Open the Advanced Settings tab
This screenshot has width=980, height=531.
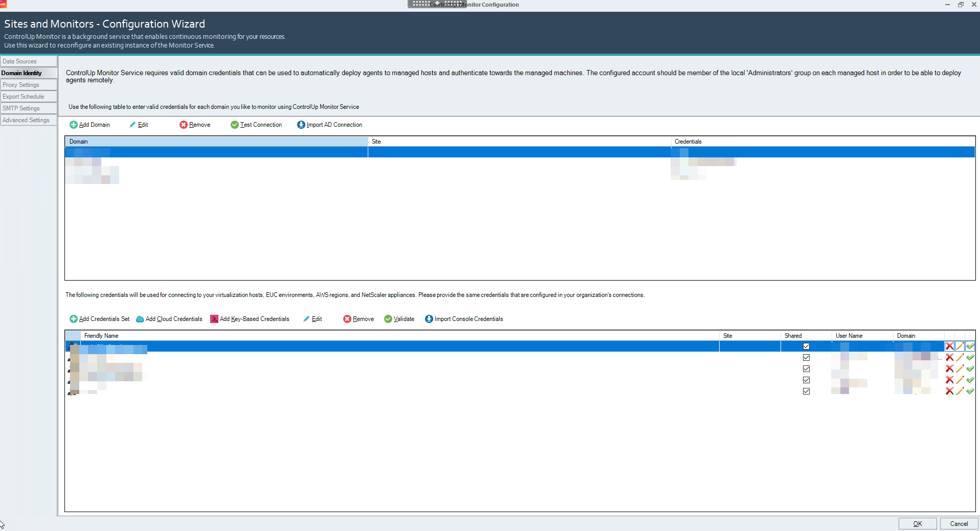click(29, 120)
